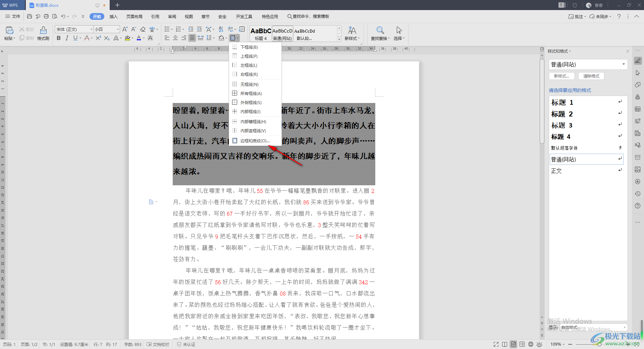The width and height of the screenshot is (644, 349).
Task: Open the 文件 menu button
Action: pos(13,16)
